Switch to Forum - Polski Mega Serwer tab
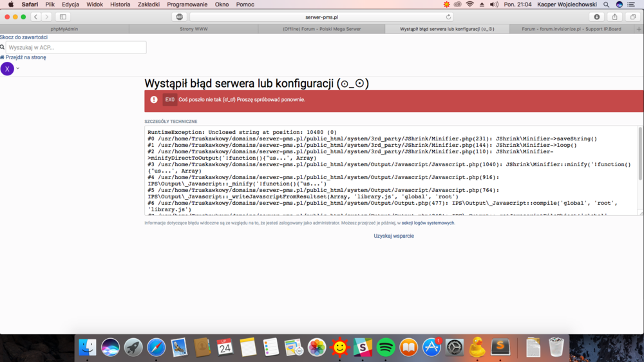The width and height of the screenshot is (644, 362). (321, 29)
